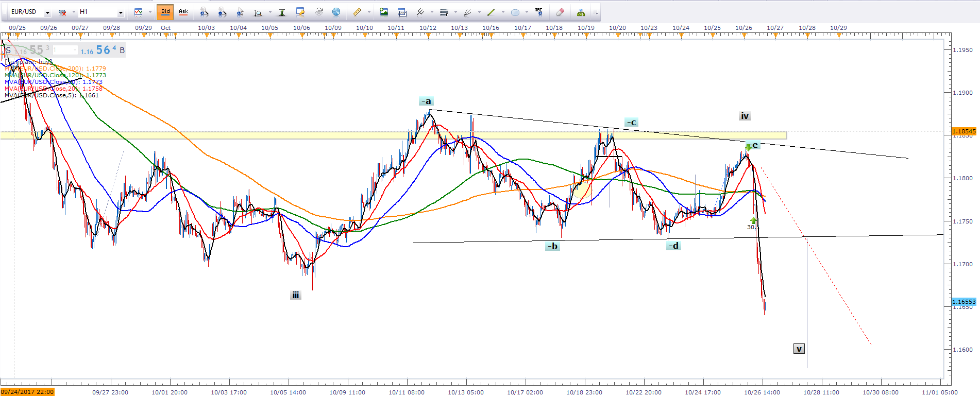The height and width of the screenshot is (397, 980).
Task: Click the green trend line drawing tool
Action: (491, 12)
